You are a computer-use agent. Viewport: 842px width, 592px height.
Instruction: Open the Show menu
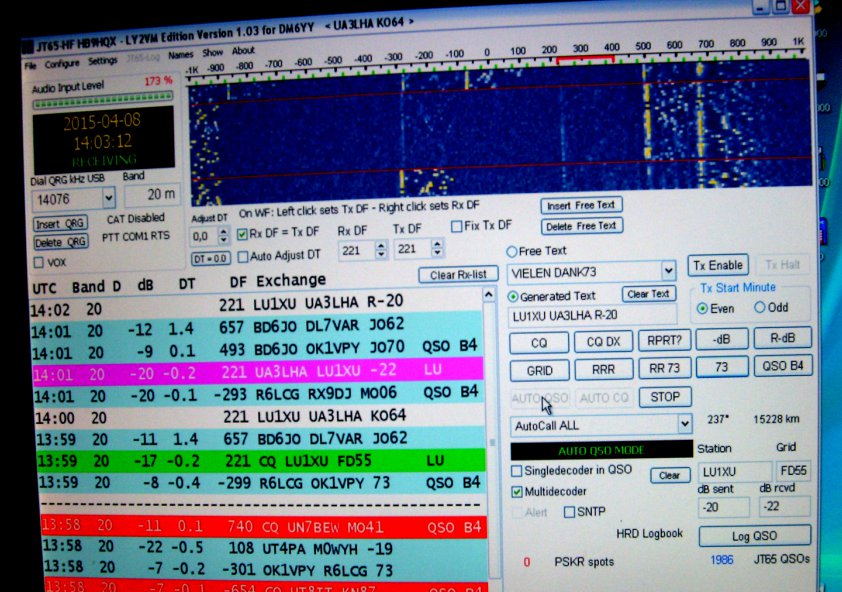213,53
